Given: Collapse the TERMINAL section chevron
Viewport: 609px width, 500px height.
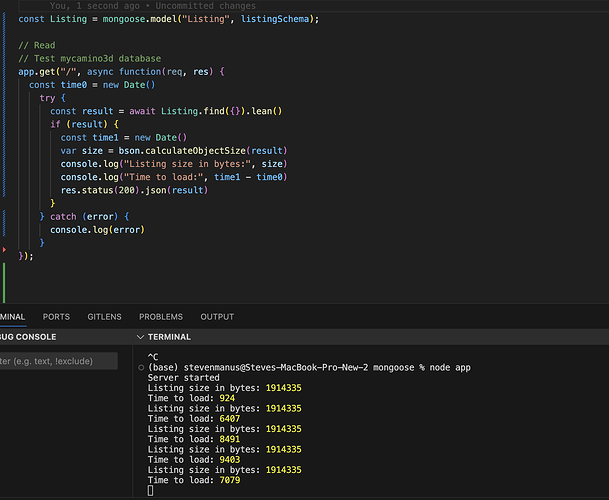Looking at the screenshot, I should pyautogui.click(x=141, y=337).
